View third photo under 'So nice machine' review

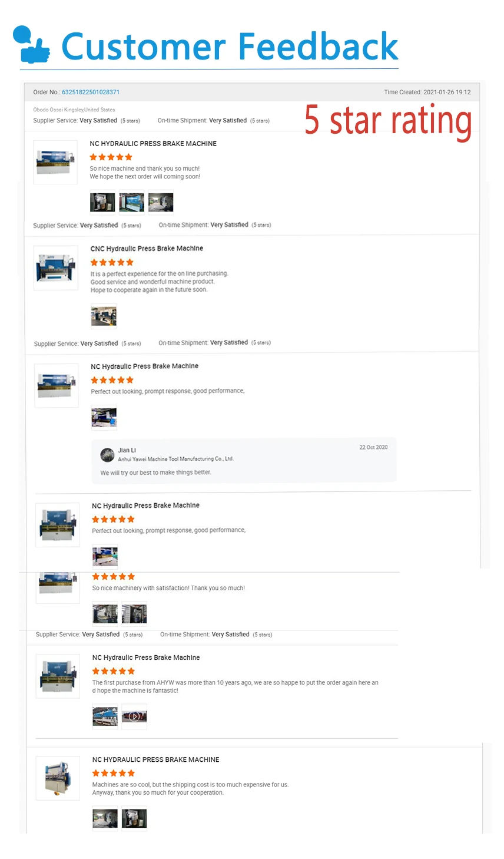[x=161, y=202]
